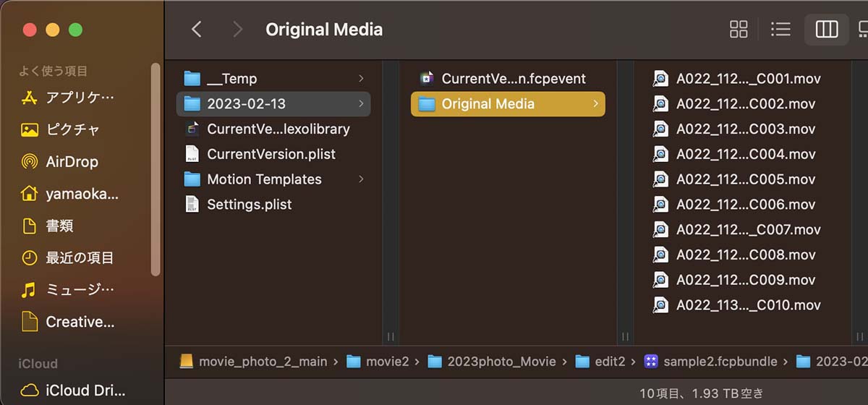Switch to icon grid view
868x405 pixels.
(739, 29)
